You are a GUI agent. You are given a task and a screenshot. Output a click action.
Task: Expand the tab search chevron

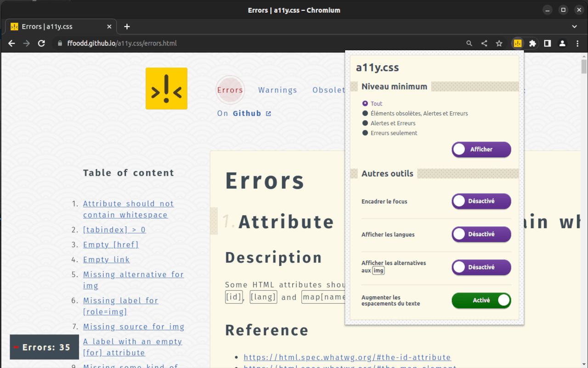tap(574, 27)
